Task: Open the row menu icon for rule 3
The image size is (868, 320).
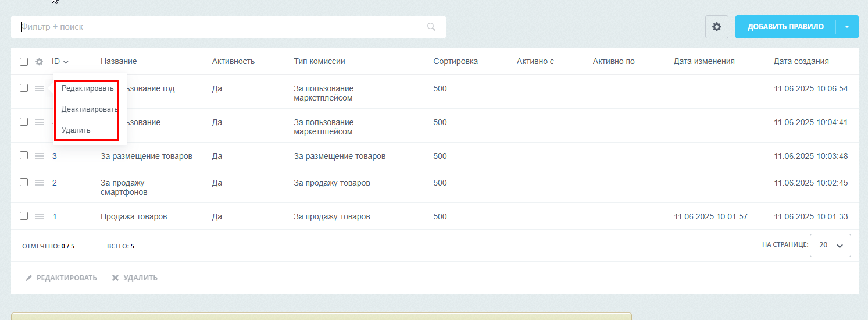Action: coord(40,156)
